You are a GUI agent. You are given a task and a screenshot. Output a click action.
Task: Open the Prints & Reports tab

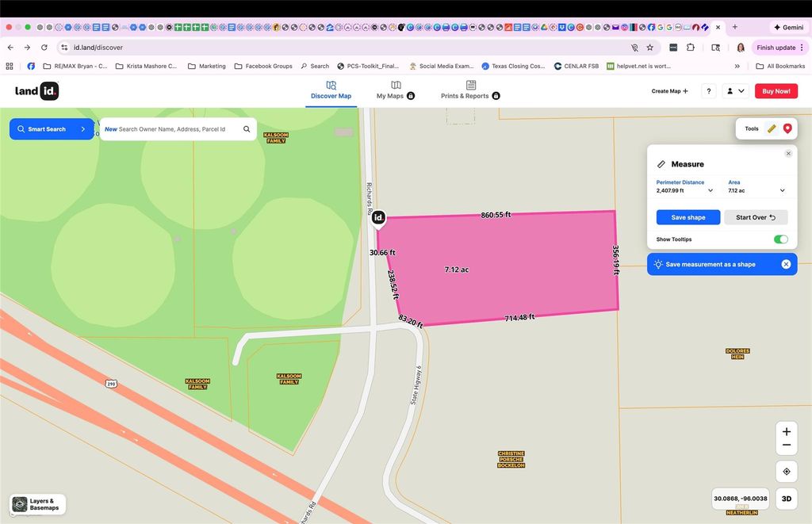pyautogui.click(x=470, y=90)
